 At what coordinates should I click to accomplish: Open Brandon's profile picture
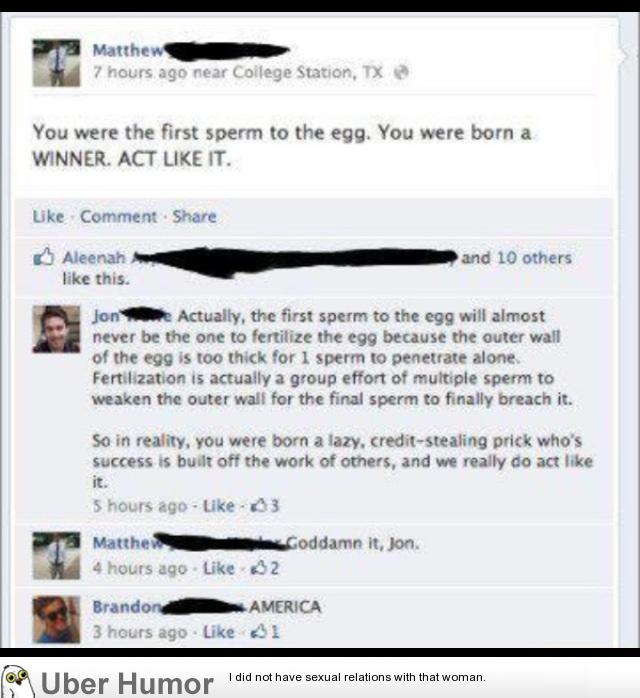57,619
